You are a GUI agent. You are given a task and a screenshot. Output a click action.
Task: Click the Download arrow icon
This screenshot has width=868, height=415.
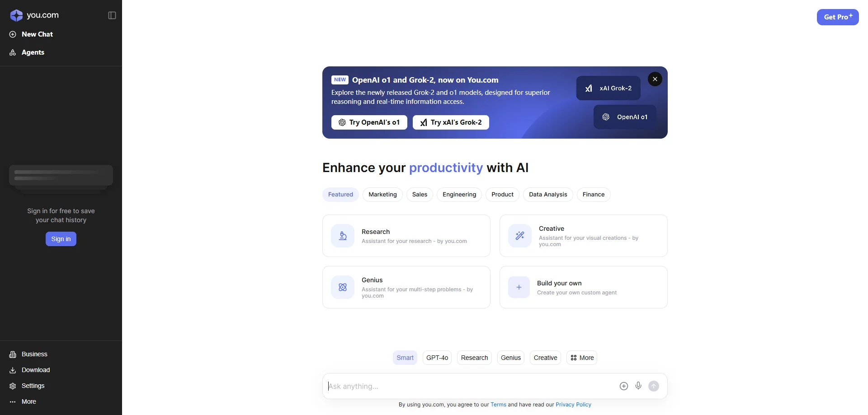(x=13, y=370)
